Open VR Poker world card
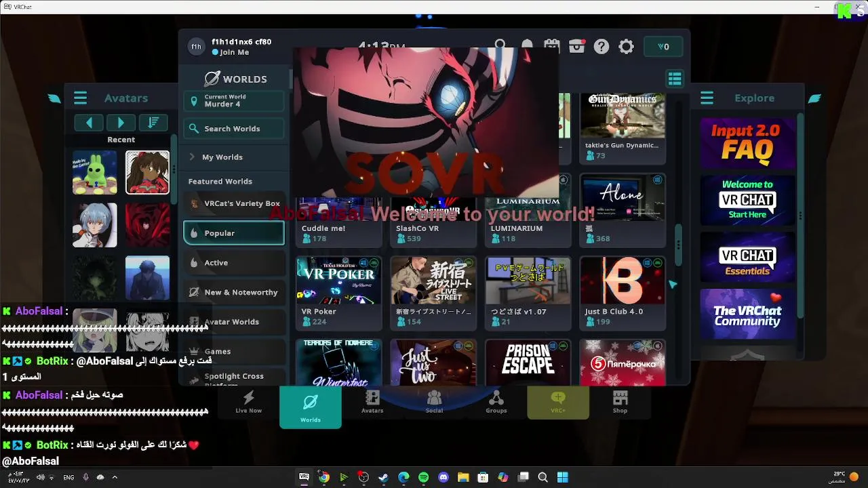Image resolution: width=868 pixels, height=488 pixels. pyautogui.click(x=338, y=293)
